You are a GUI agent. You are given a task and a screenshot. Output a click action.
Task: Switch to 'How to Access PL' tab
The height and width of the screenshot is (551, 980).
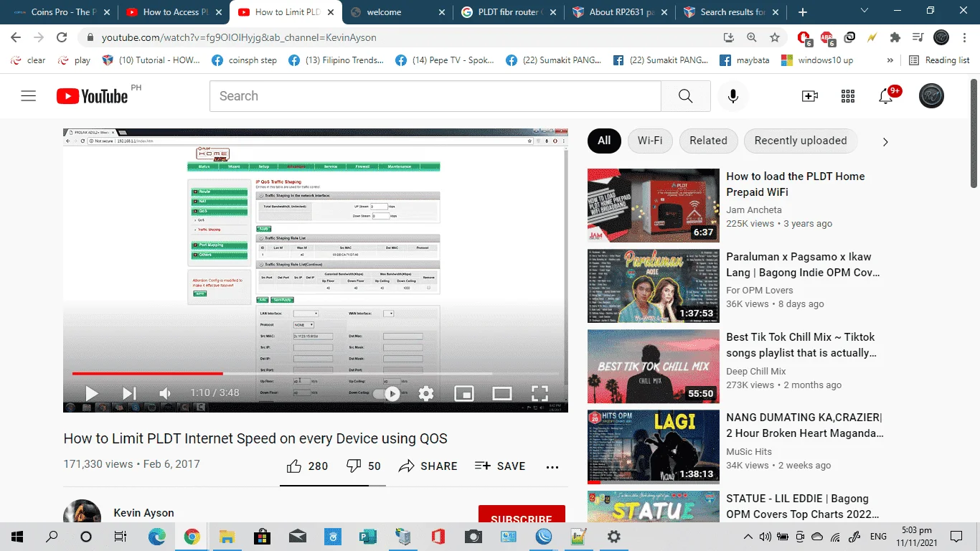click(174, 12)
